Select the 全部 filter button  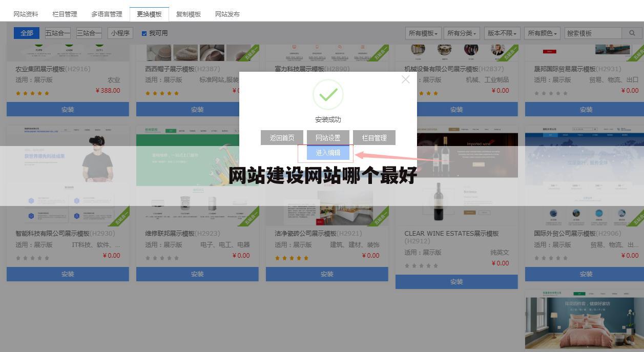27,33
